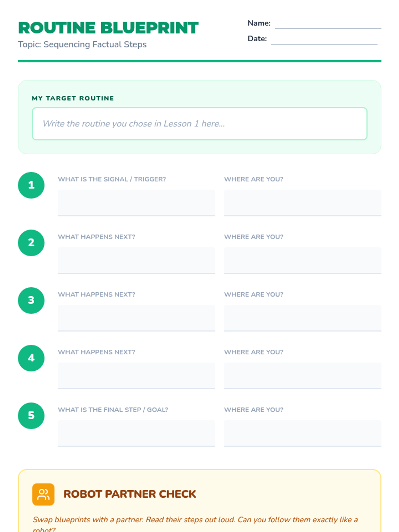Click the signal / trigger answer box
Viewport: 399px width, 532px height.
pyautogui.click(x=136, y=202)
